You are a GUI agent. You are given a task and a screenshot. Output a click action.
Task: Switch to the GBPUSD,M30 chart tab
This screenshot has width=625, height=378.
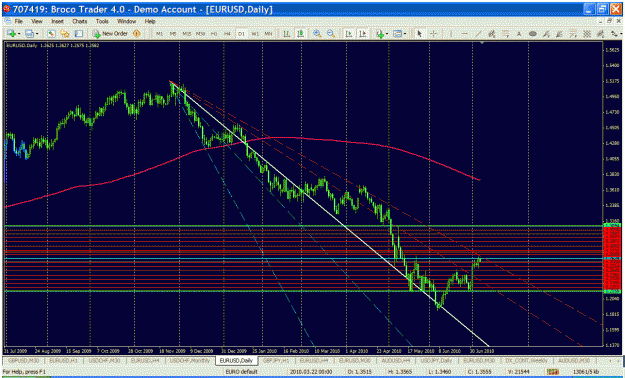24,360
